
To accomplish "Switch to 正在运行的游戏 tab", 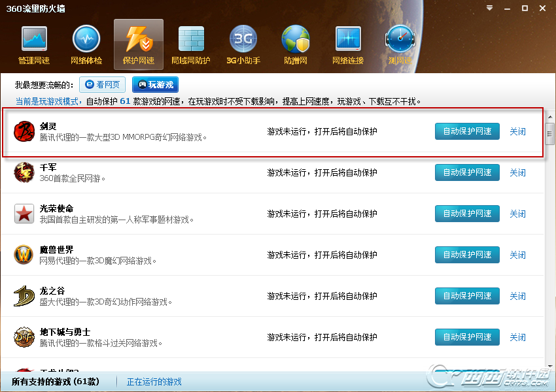I will [154, 382].
